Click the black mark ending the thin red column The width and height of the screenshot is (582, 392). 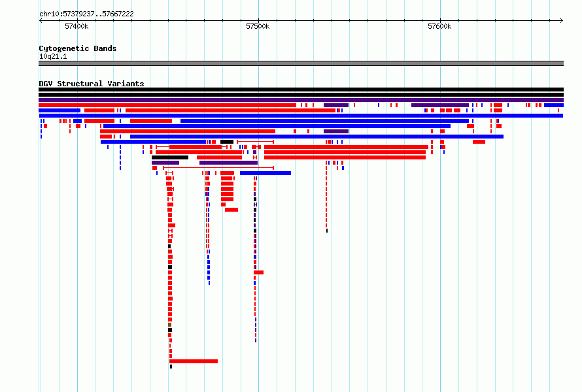(326, 231)
